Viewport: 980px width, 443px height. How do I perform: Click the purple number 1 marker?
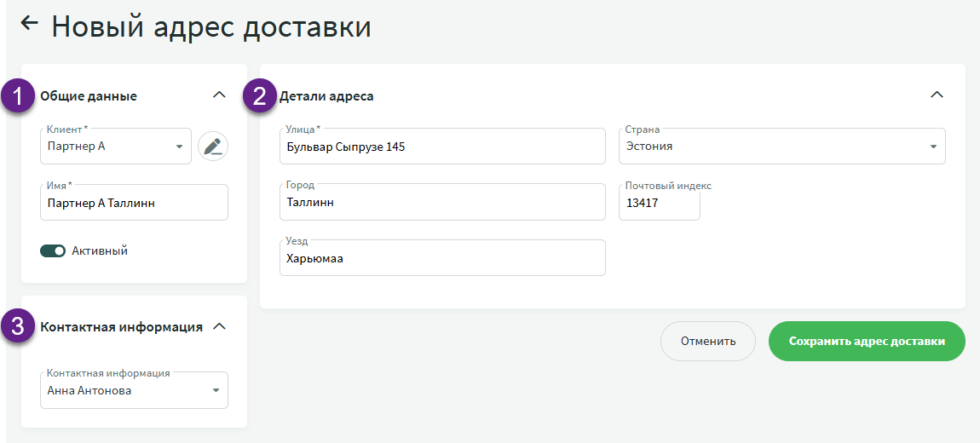pyautogui.click(x=17, y=96)
